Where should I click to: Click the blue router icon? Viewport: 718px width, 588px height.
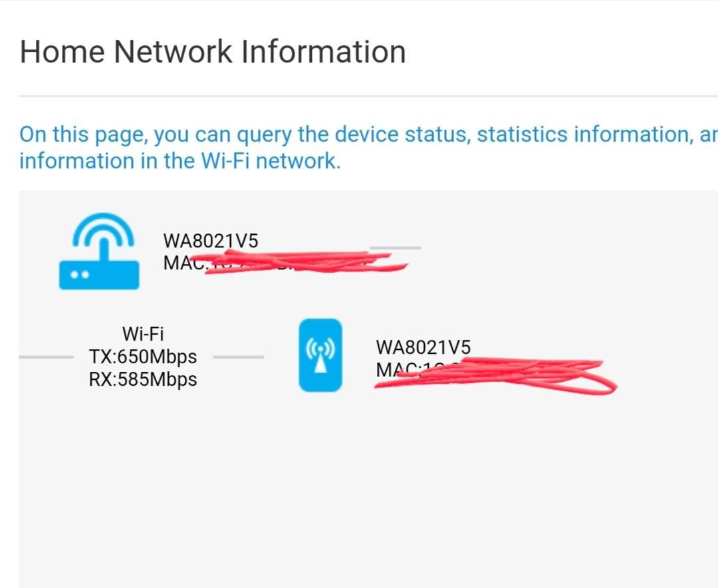coord(99,251)
